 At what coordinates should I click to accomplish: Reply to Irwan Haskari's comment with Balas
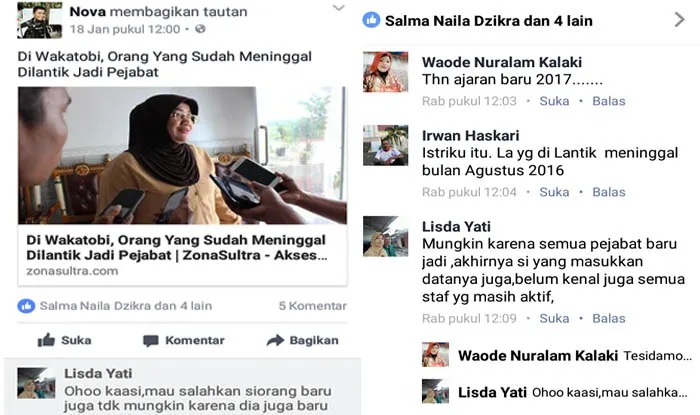(x=608, y=192)
